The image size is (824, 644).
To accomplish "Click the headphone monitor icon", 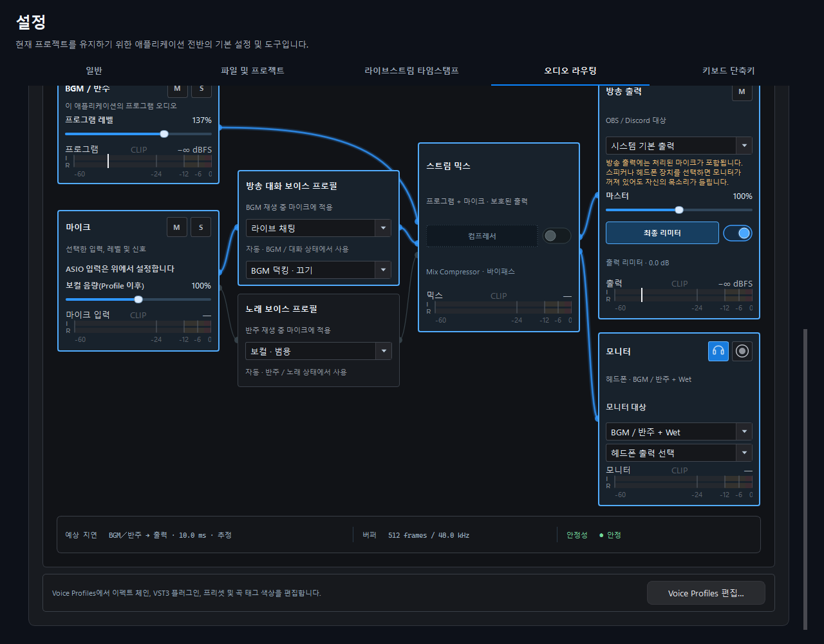I will [718, 351].
